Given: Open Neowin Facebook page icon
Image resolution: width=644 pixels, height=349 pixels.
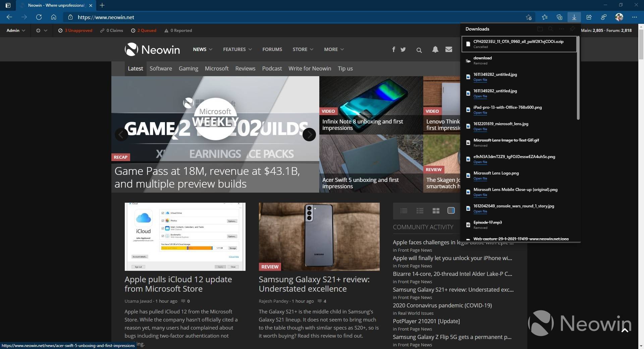Looking at the screenshot, I should [393, 49].
